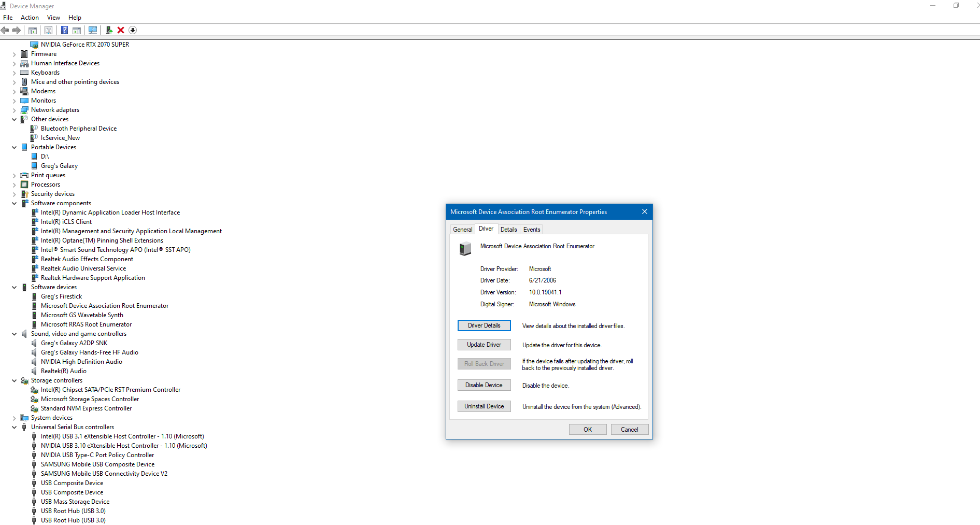Click the Print queues printer icon
Viewport: 980px width, 525px height.
click(24, 175)
